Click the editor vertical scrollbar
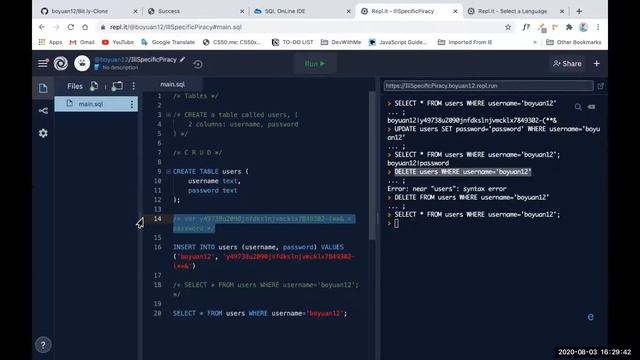 (372, 165)
